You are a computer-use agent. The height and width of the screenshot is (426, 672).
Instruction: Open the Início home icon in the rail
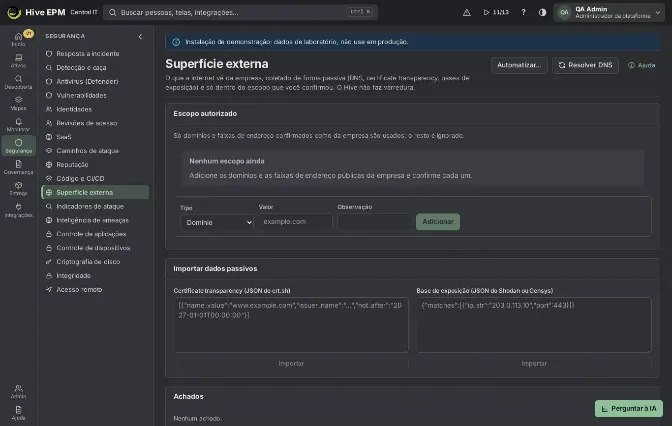pyautogui.click(x=18, y=39)
